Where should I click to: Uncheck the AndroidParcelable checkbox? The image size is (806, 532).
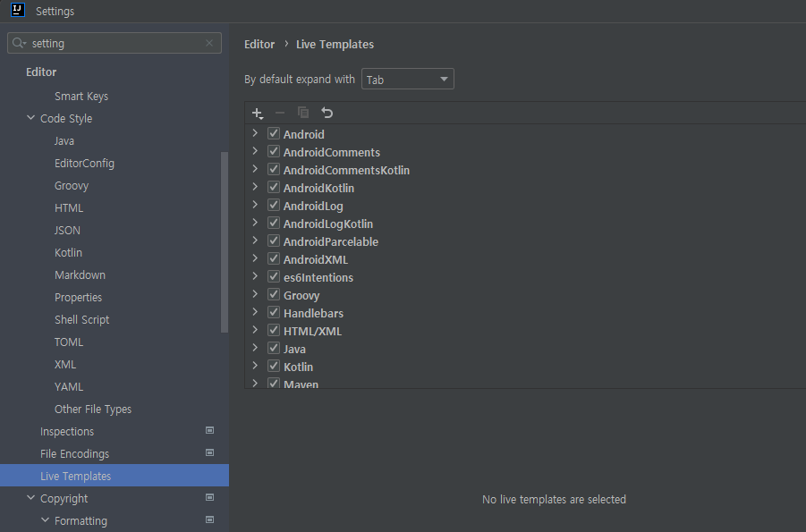click(x=274, y=241)
